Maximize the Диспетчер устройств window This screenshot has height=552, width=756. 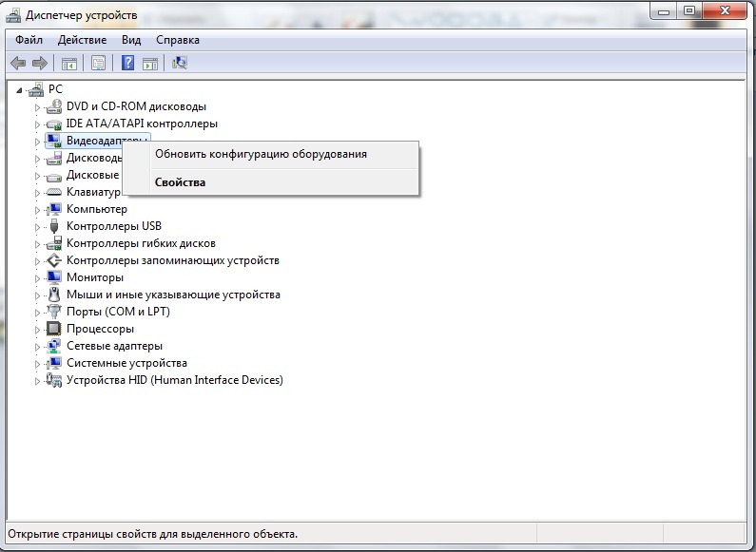coord(689,11)
